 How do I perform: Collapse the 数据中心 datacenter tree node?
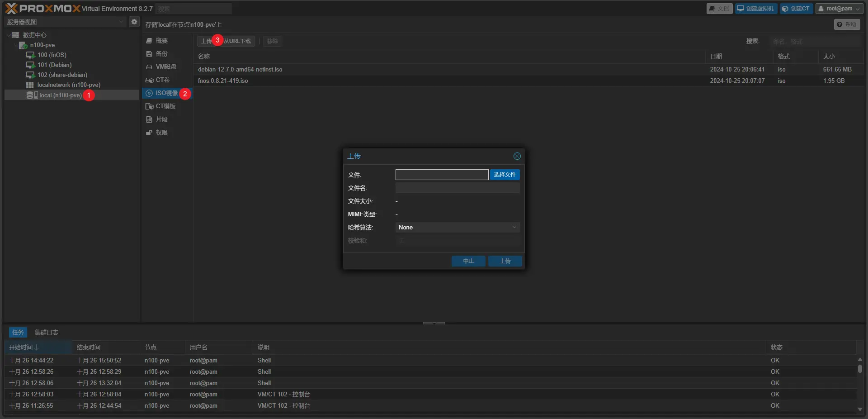pos(9,35)
